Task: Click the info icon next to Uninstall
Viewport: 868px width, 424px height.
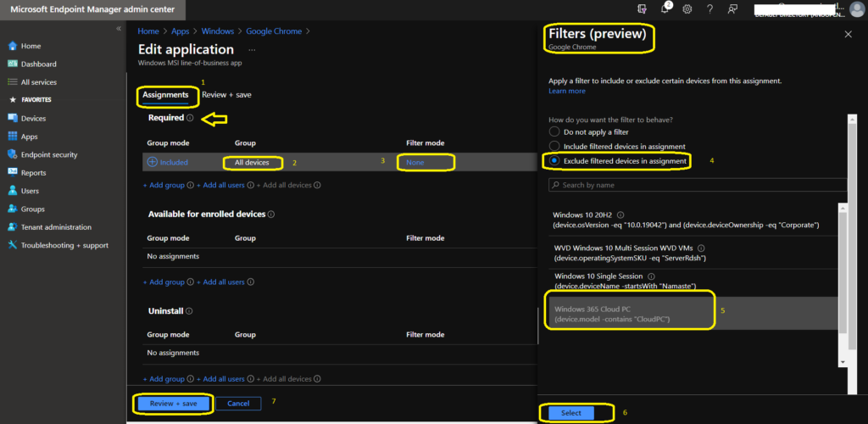Action: click(189, 311)
